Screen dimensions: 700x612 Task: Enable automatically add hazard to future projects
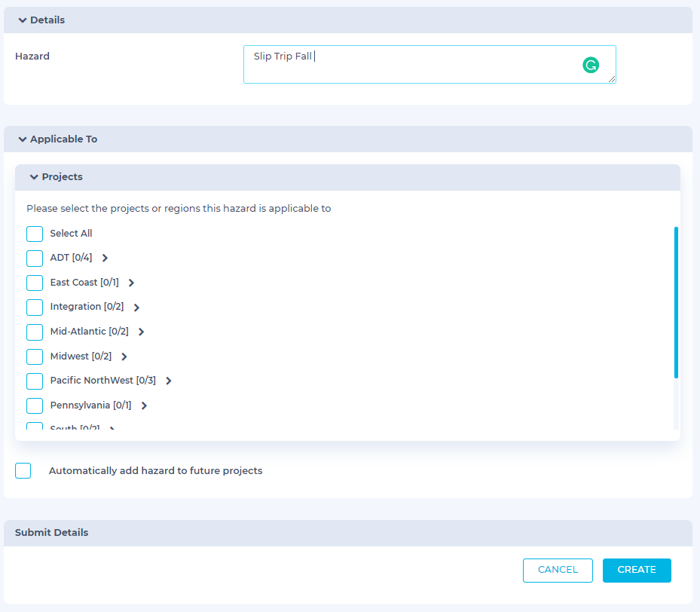coord(23,471)
